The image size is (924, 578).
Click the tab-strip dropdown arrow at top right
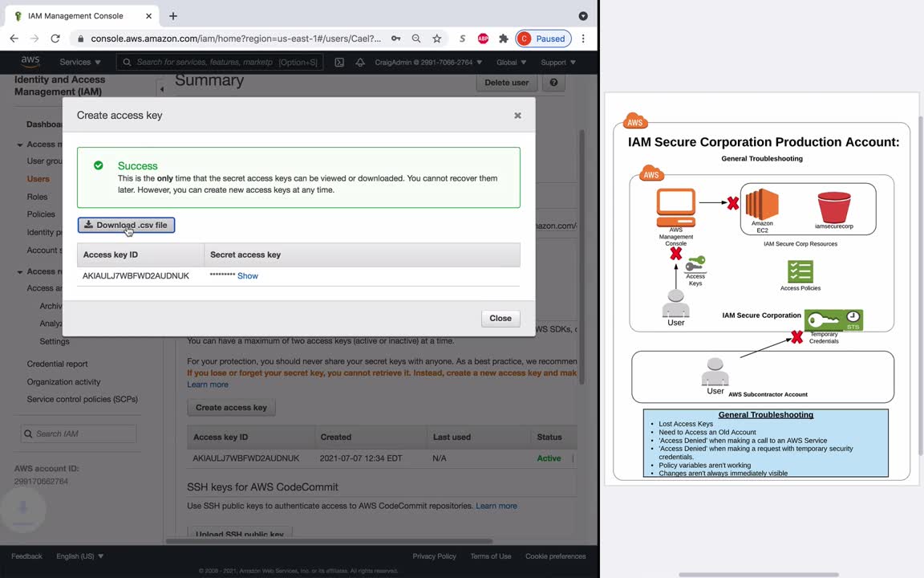583,16
